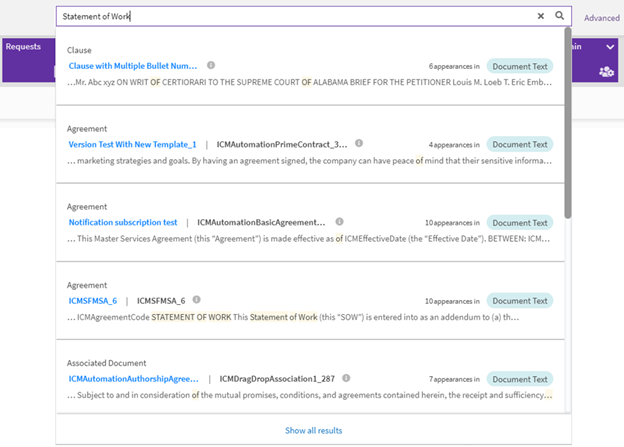Open the Requests menu tab

24,47
